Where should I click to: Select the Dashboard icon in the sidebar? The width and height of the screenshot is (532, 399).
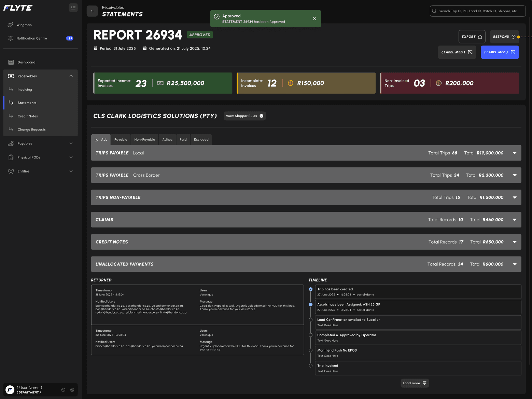pyautogui.click(x=11, y=62)
